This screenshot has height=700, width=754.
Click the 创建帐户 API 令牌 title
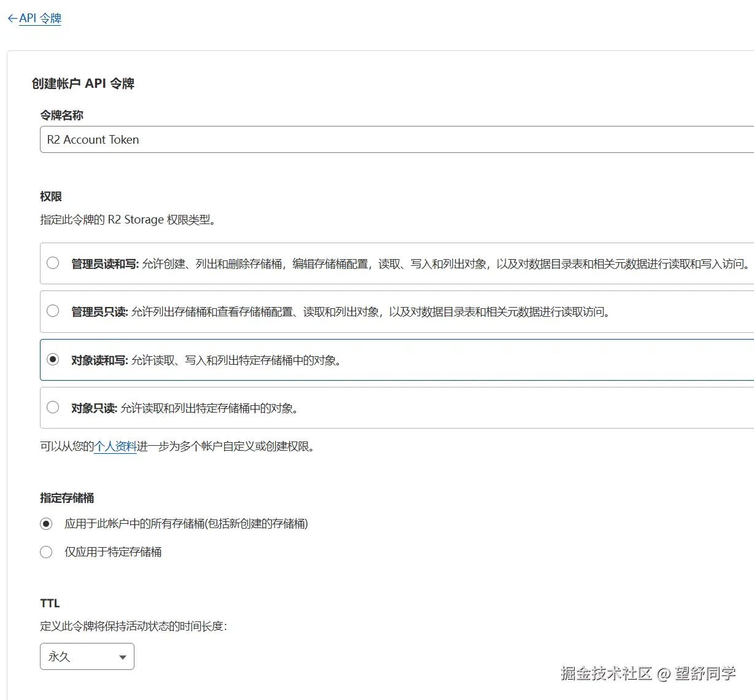(85, 84)
